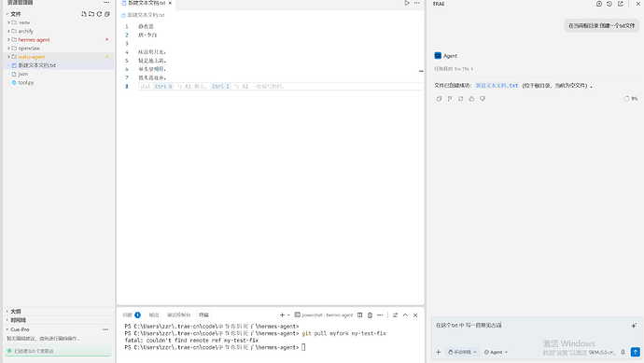The height and width of the screenshot is (363, 644).
Task: Split the terminal pane
Action: [x=359, y=315]
